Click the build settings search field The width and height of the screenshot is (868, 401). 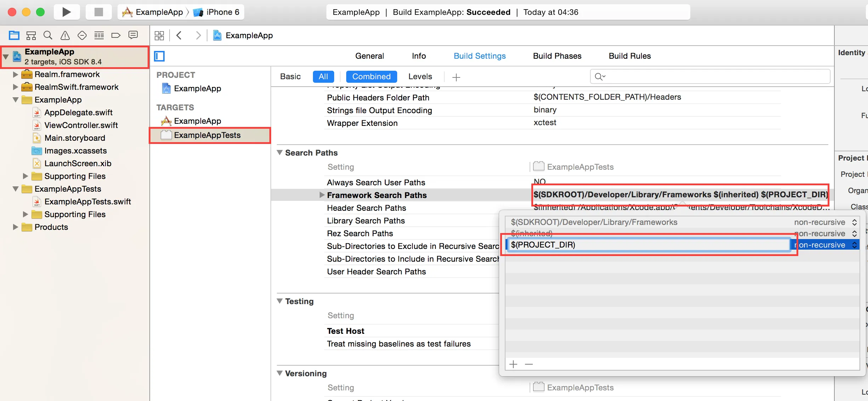click(x=710, y=77)
